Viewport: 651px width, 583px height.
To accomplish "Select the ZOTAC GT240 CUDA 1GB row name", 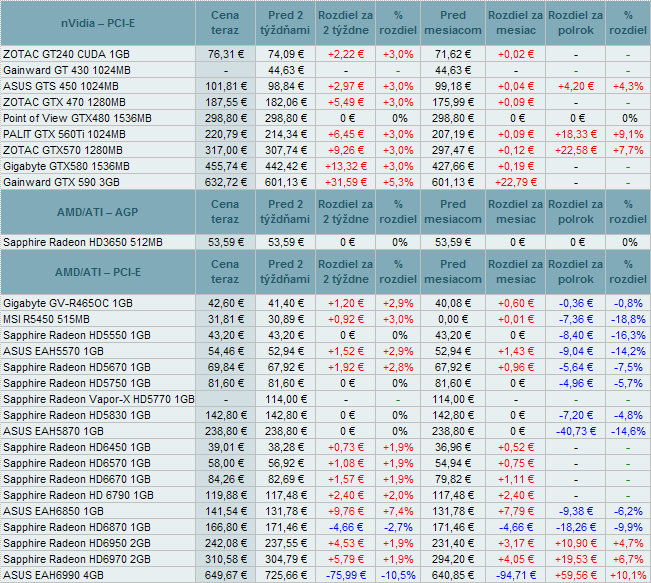I will (x=66, y=54).
